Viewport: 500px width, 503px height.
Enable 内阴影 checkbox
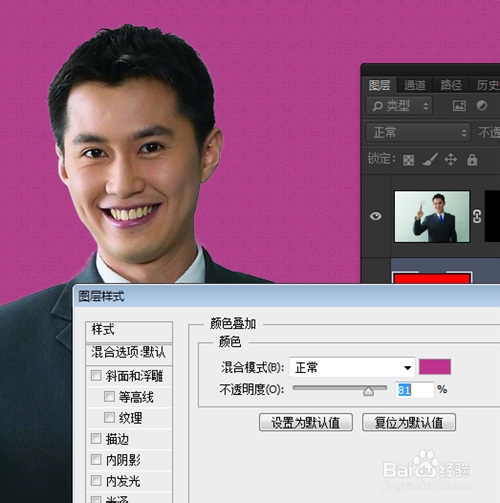(x=96, y=460)
